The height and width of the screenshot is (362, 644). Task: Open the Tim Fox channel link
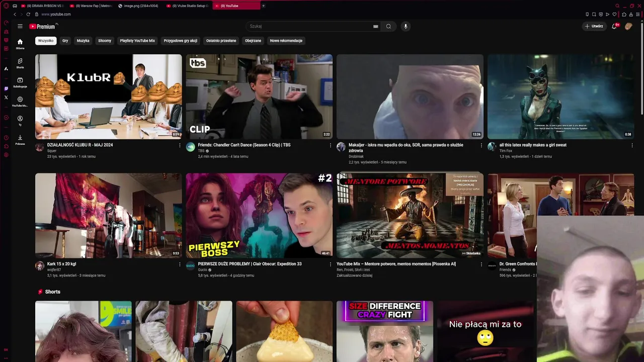point(506,151)
